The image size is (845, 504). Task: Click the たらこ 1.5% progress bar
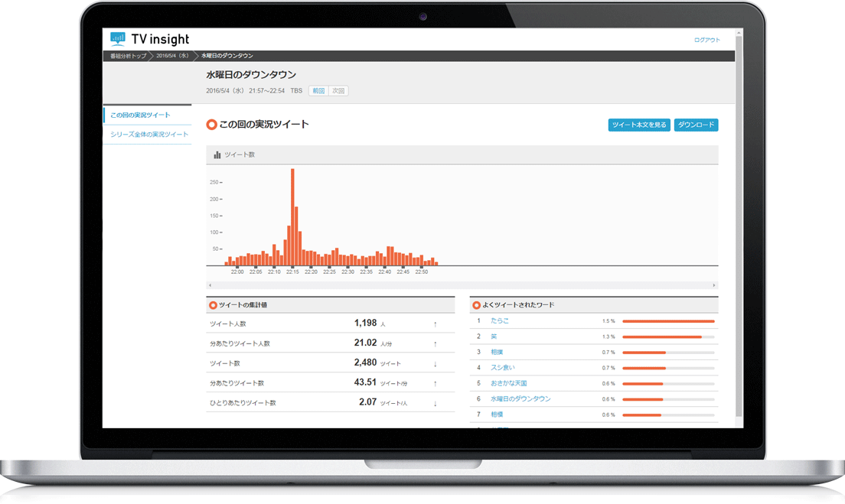click(668, 321)
